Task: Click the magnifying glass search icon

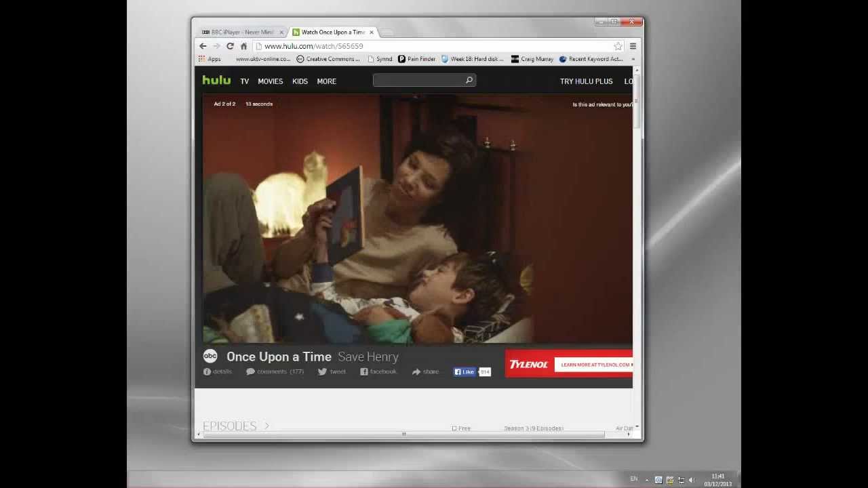Action: tap(469, 81)
